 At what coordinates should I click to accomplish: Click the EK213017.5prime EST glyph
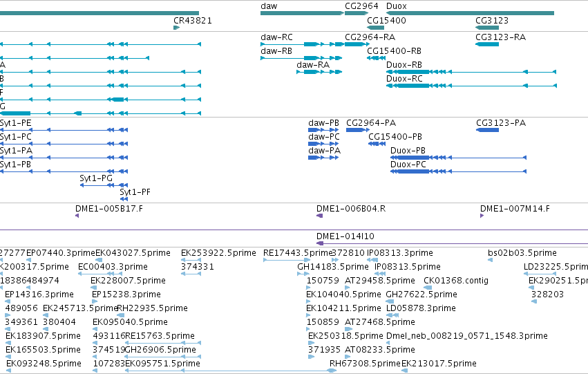pyautogui.click(x=405, y=371)
